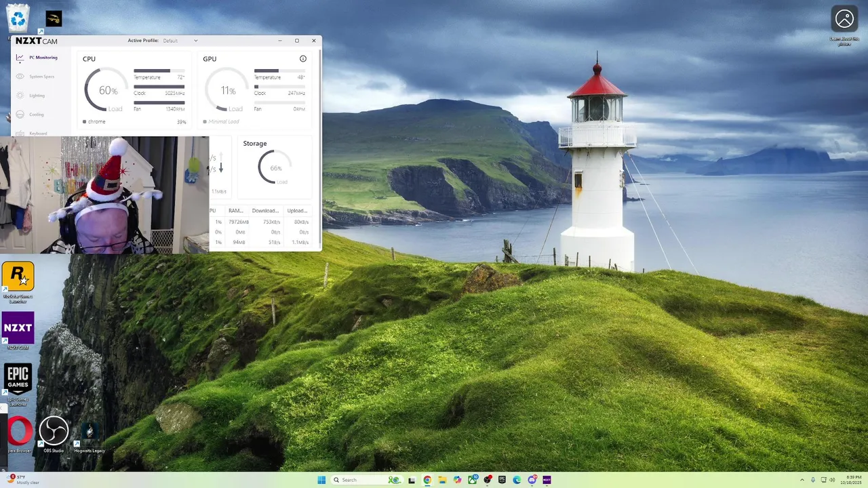This screenshot has width=868, height=488.
Task: Open Epic Games Launcher desktop shortcut
Action: coord(18,383)
